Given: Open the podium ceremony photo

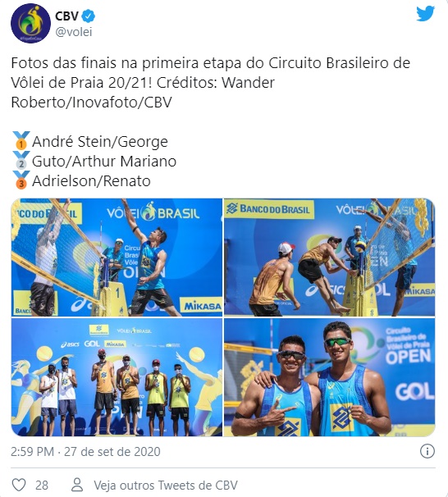Looking at the screenshot, I should tap(117, 377).
